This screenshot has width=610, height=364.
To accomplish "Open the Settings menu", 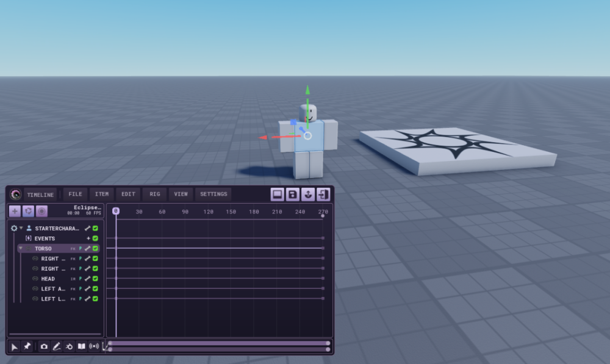I will pos(213,194).
